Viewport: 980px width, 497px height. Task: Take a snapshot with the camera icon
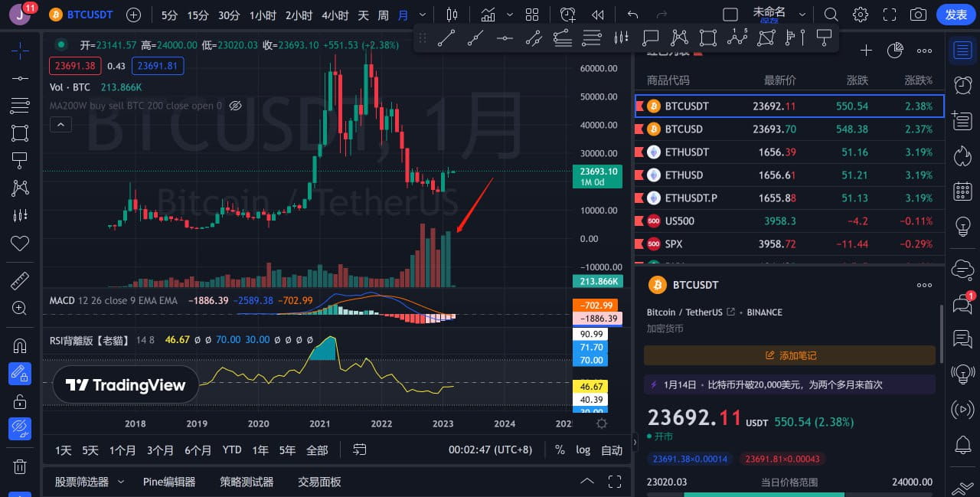pos(918,15)
